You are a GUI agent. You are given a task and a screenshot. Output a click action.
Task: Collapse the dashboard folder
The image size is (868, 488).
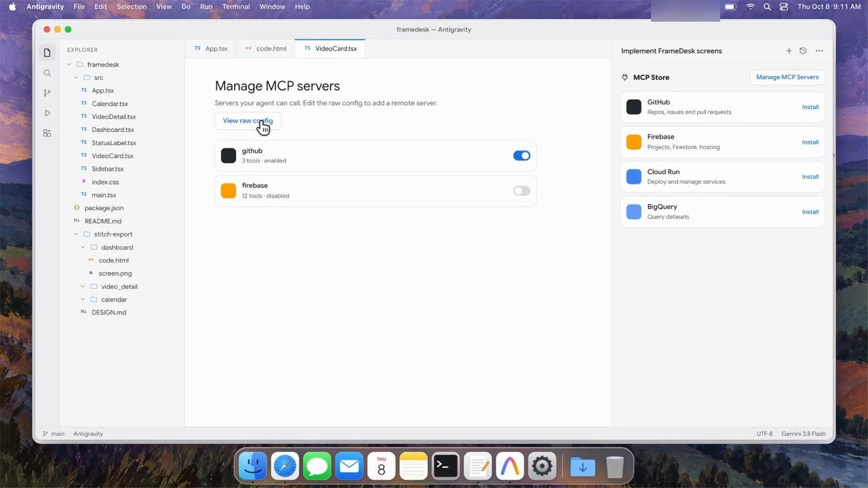coord(83,247)
